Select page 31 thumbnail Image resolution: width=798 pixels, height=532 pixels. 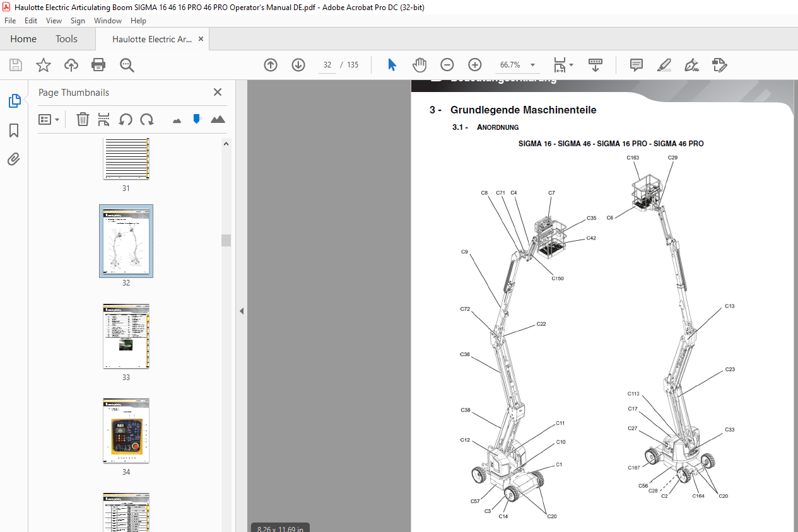126,159
